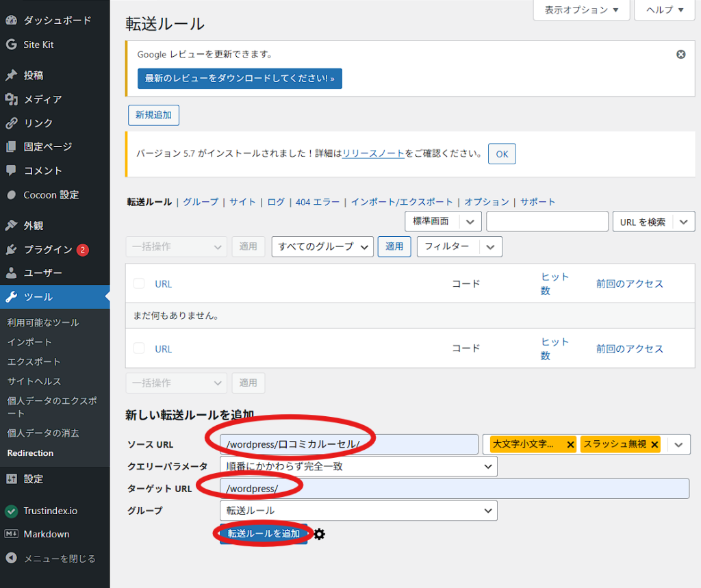The image size is (701, 588).
Task: Open the URL を検索 search type dropdown
Action: pos(654,222)
